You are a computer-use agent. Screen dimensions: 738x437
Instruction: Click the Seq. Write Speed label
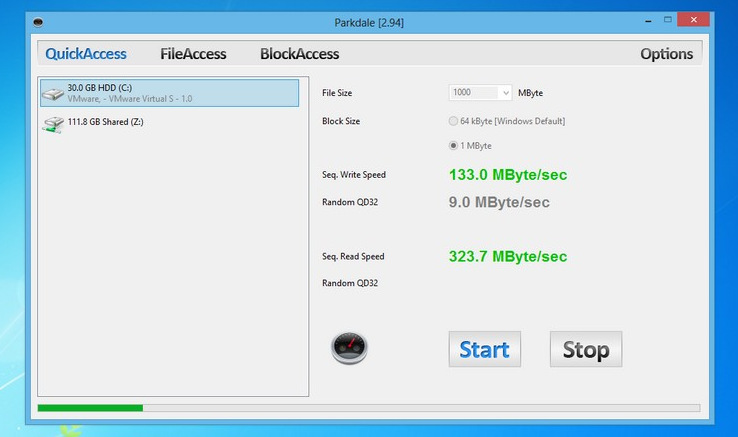point(354,175)
